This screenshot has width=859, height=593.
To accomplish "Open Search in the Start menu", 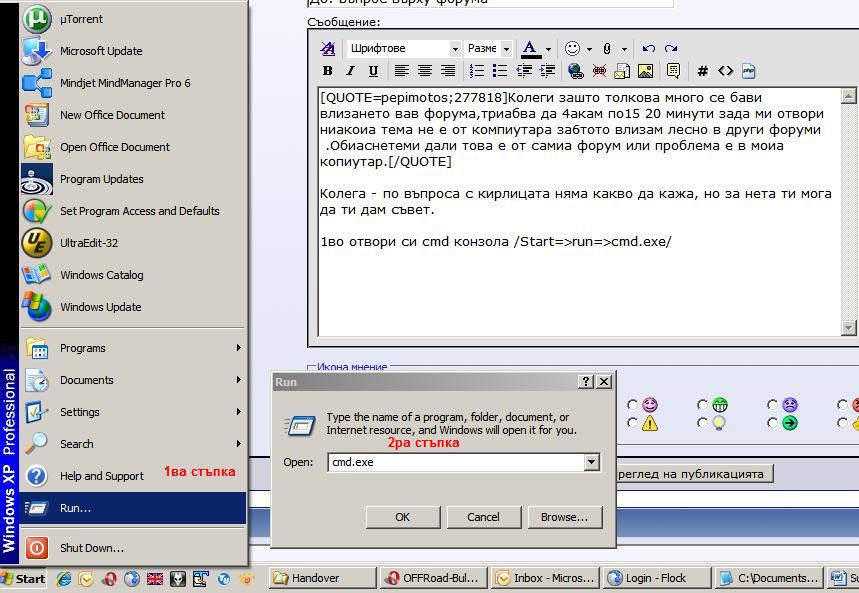I will point(133,444).
